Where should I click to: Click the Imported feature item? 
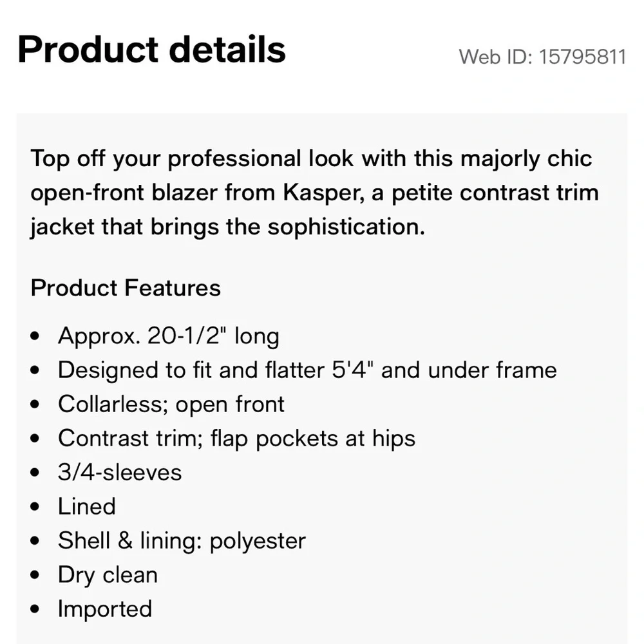105,609
